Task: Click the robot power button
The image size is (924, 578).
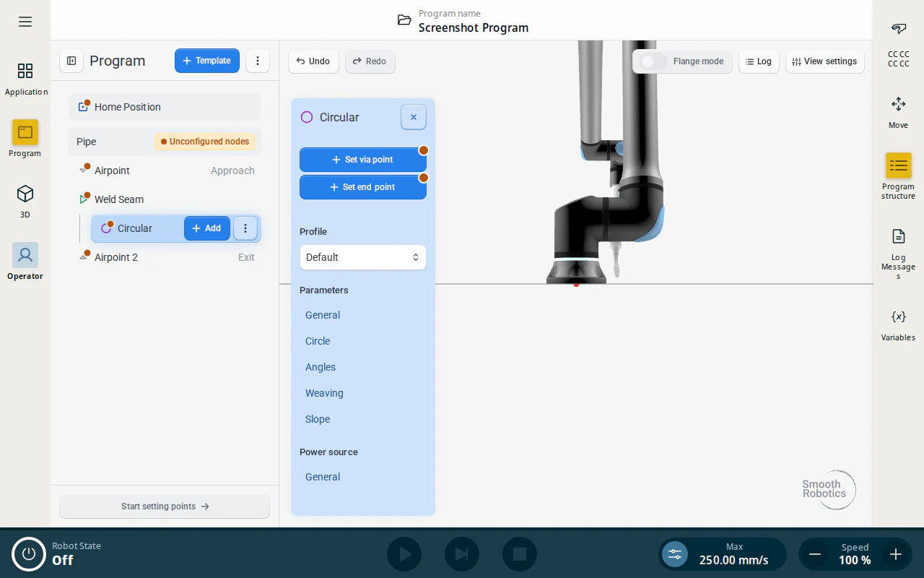Action: click(x=29, y=554)
